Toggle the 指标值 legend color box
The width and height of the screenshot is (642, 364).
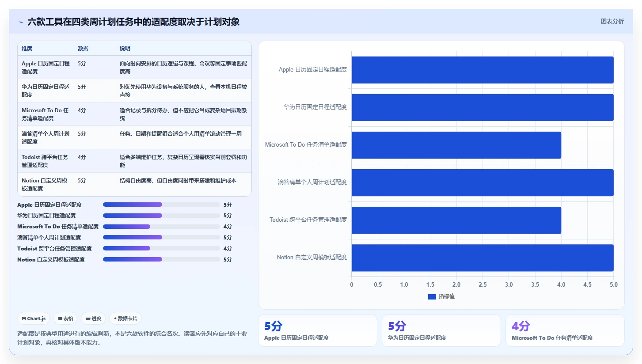[x=432, y=296]
